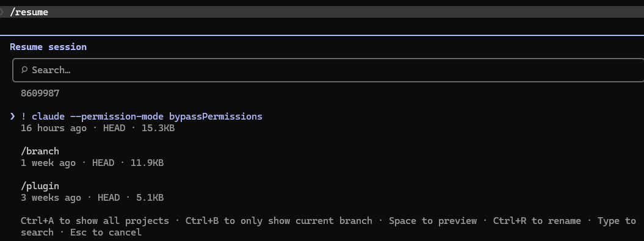
Task: Click the 8609987 session entry
Action: click(x=40, y=93)
